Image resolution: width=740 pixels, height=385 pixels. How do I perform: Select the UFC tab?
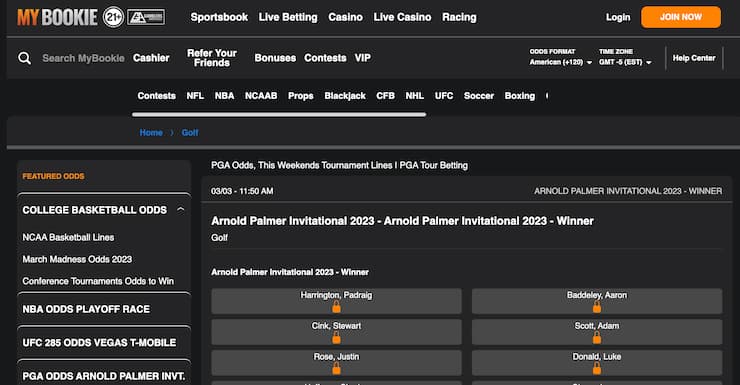click(x=444, y=96)
